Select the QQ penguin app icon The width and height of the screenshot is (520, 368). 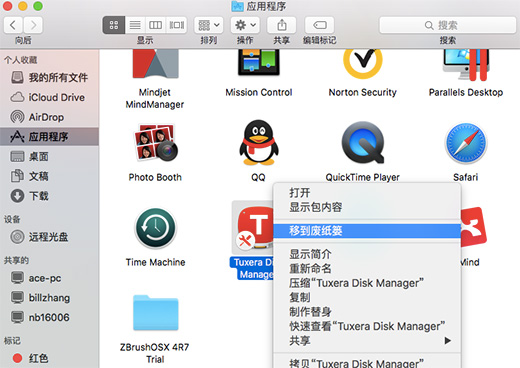point(259,143)
